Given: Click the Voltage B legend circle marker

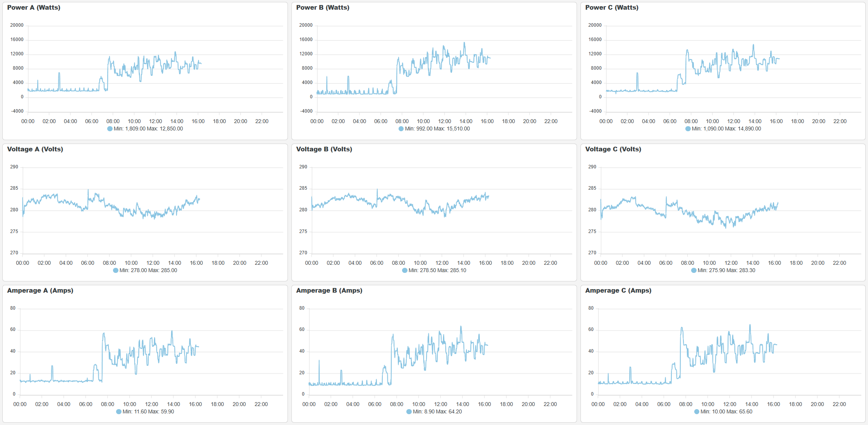Looking at the screenshot, I should [405, 271].
